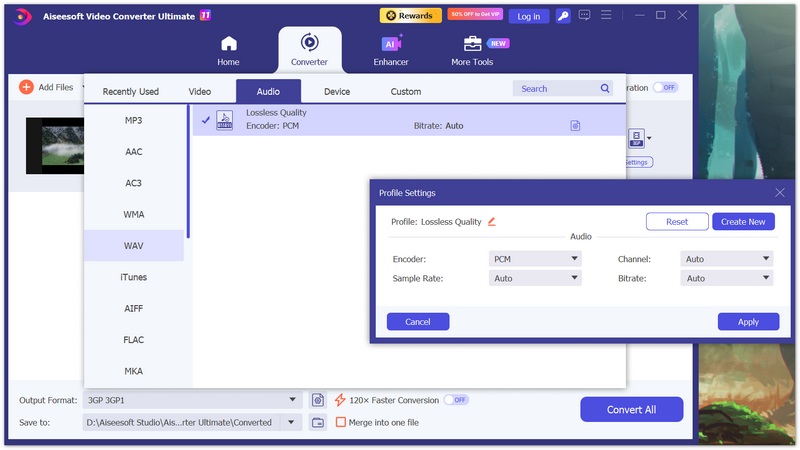
Task: Switch to Custom tab
Action: point(406,92)
